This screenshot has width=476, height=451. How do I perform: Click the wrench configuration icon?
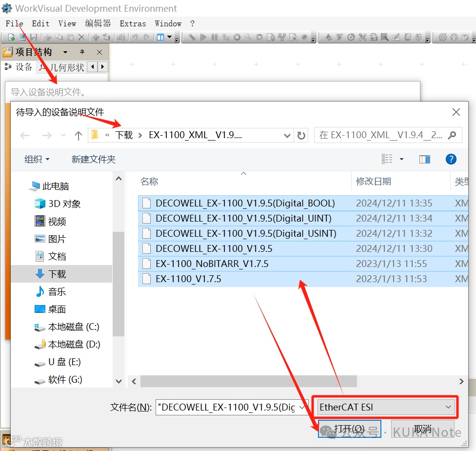pyautogui.click(x=192, y=38)
